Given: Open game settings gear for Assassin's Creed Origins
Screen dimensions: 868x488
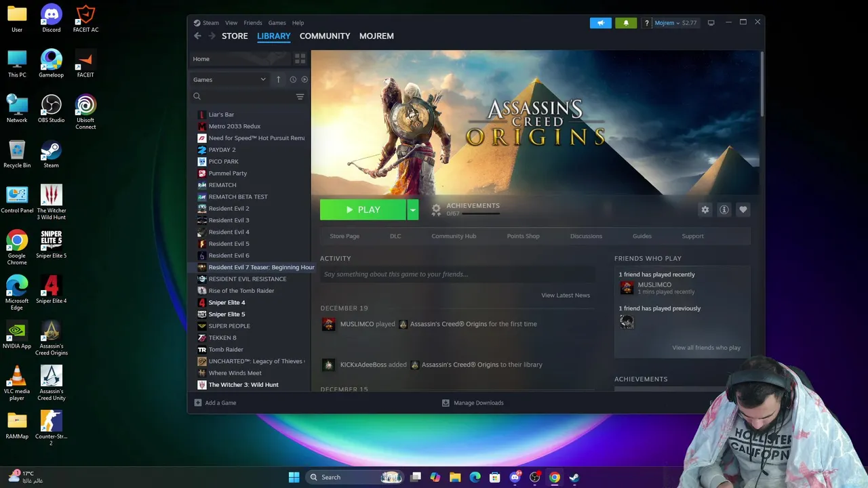Looking at the screenshot, I should [705, 210].
